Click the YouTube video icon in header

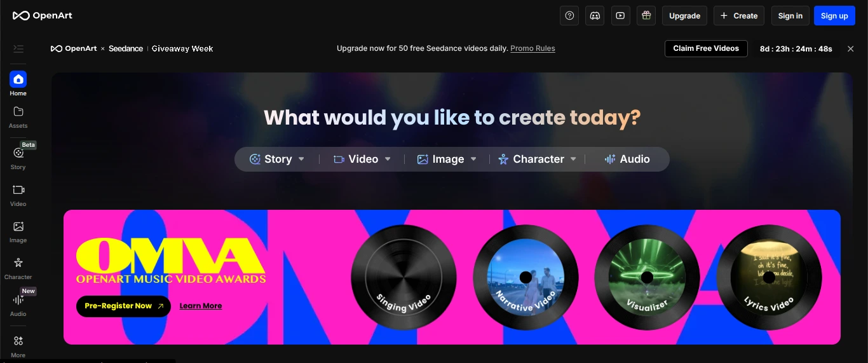click(620, 16)
